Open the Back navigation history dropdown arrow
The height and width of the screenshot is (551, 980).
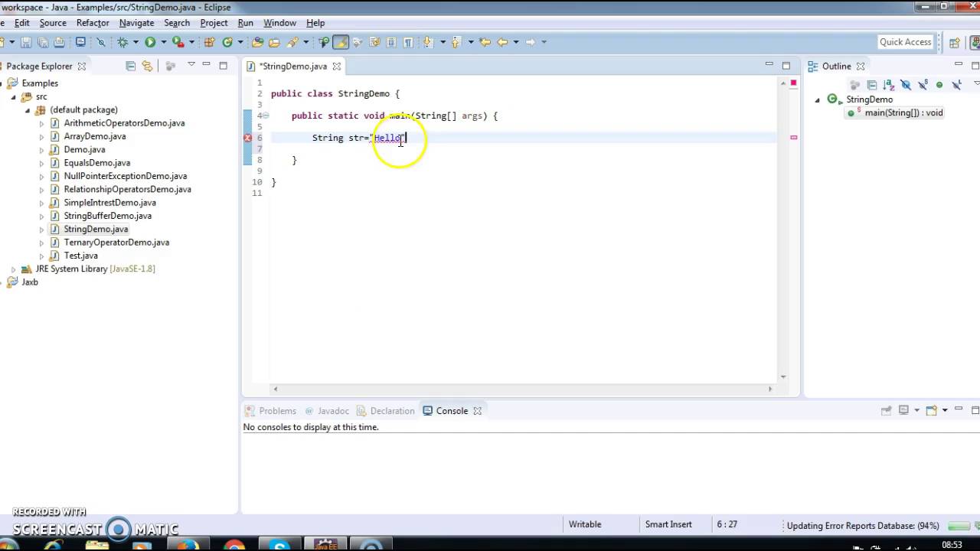[515, 42]
